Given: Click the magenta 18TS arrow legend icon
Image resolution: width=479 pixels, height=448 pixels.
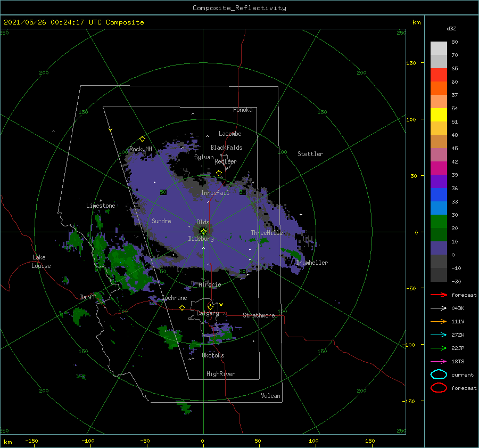Looking at the screenshot, I should (439, 362).
